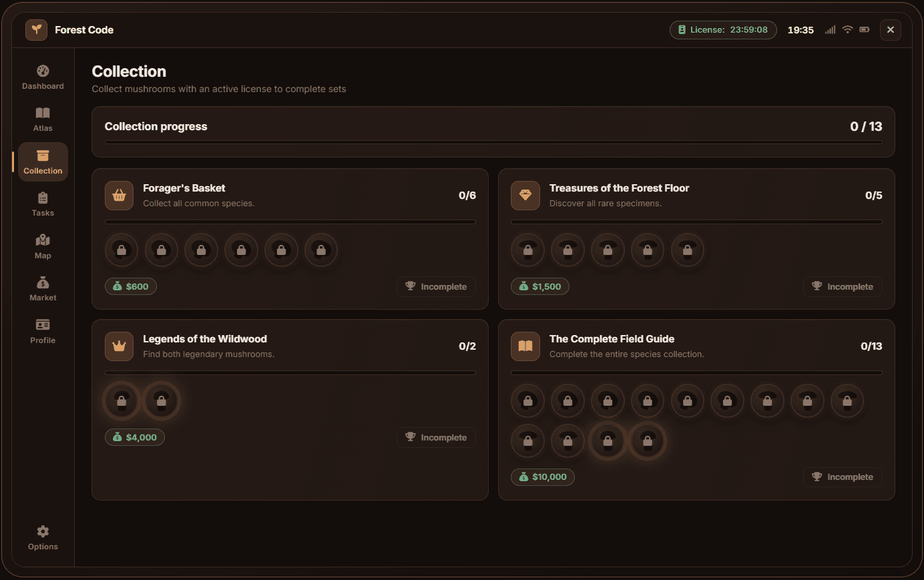Select second locked legendary mushroom in Wildwood

(162, 401)
